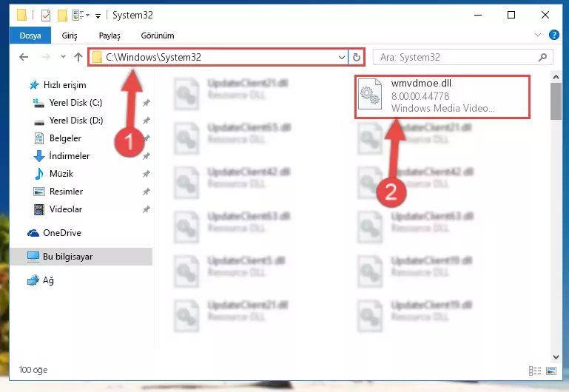Click pin icon next to Müzik
This screenshot has width=569, height=392.
tap(147, 174)
